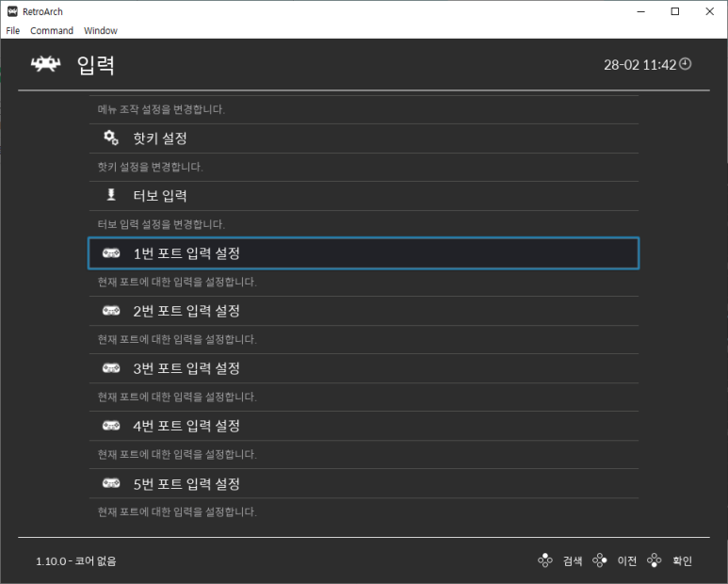Open 핫키 설정 entry
This screenshot has width=728, height=584.
pyautogui.click(x=364, y=138)
